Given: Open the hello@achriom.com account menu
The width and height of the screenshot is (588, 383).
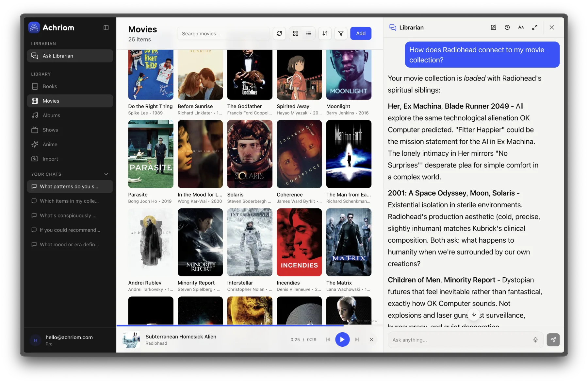Looking at the screenshot, I should pos(70,340).
